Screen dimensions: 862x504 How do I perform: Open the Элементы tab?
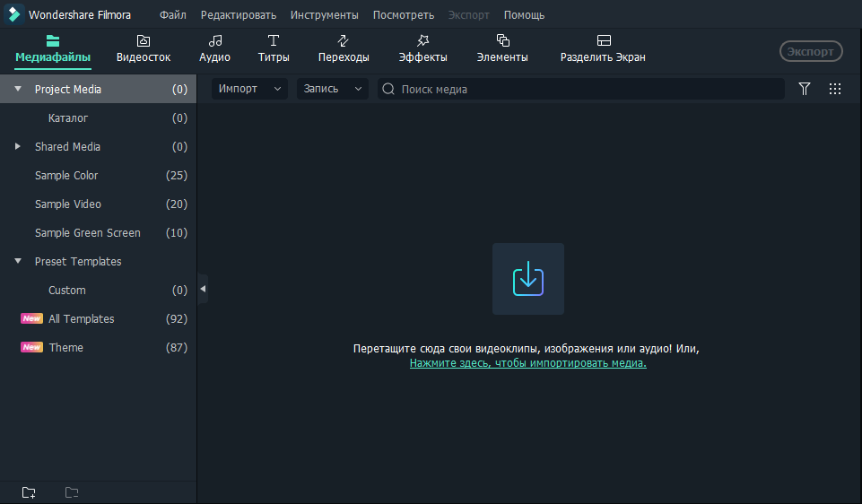click(502, 49)
